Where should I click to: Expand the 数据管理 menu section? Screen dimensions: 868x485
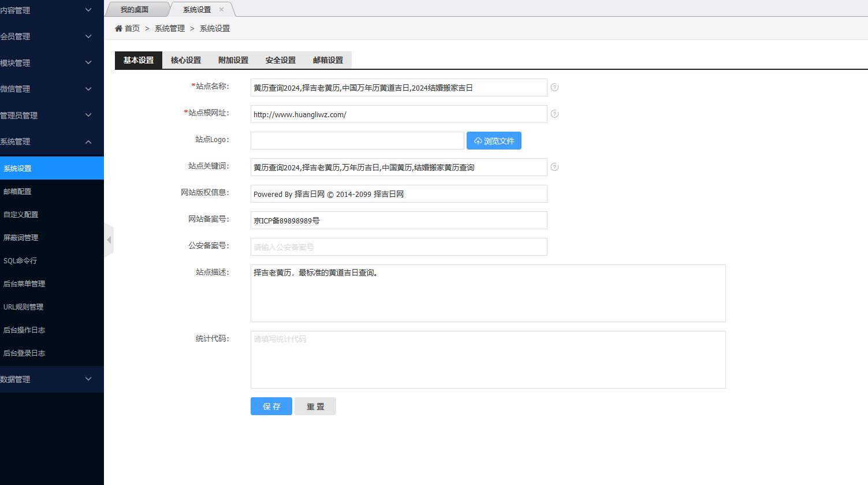click(46, 379)
